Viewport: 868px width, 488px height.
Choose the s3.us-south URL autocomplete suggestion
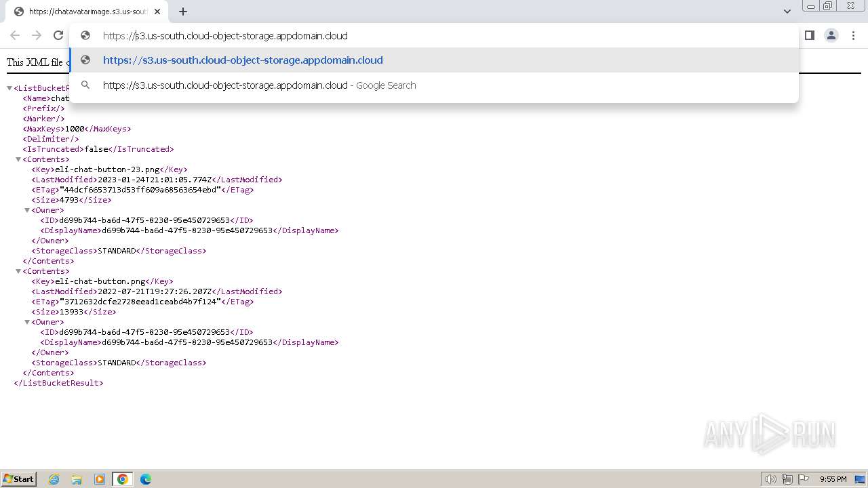434,60
